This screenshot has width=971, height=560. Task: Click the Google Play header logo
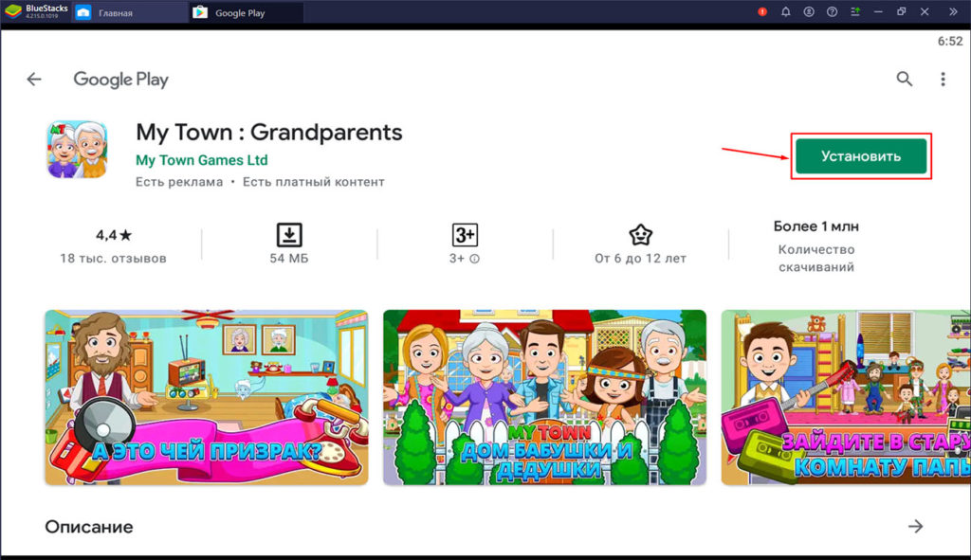[120, 80]
